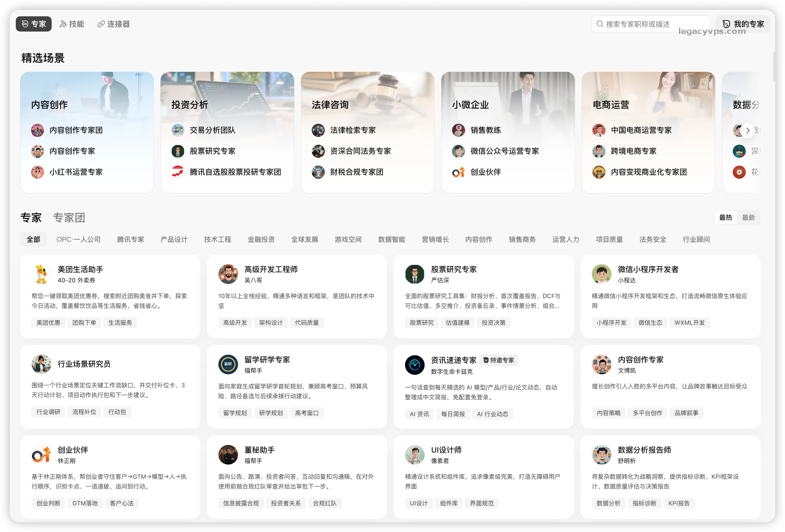
Task: Select the 最热 sort option
Action: [725, 218]
